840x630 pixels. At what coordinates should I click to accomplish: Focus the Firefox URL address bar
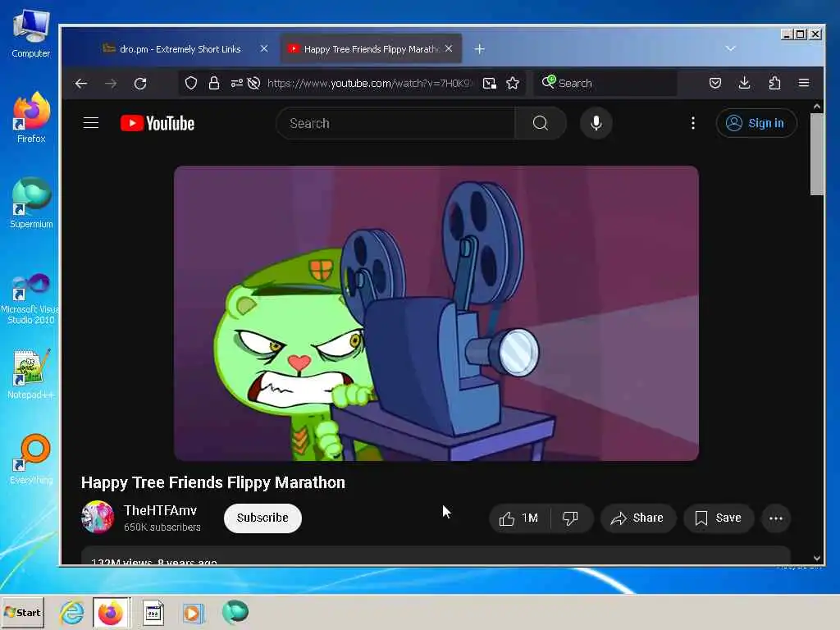(x=368, y=83)
